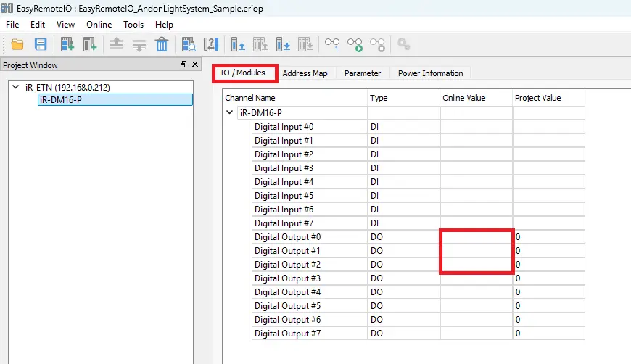Collapse the iR-DM16-P channel list group
Screen dimensions: 631x364
point(229,112)
